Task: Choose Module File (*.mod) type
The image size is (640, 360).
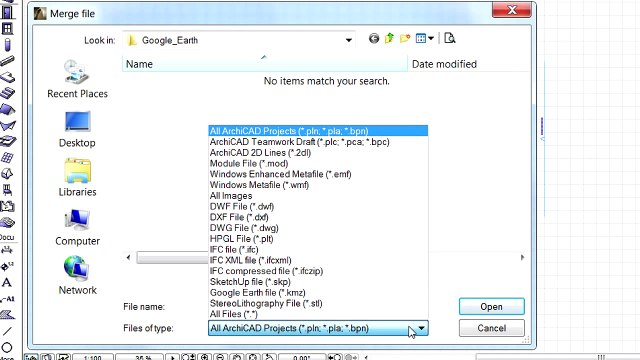Action: coord(318,163)
